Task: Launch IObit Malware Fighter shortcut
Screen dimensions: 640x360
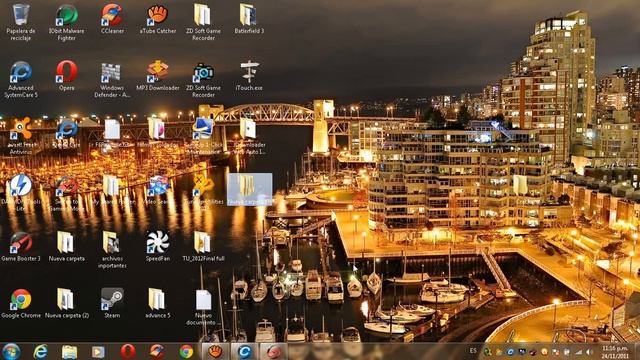Action: click(67, 21)
